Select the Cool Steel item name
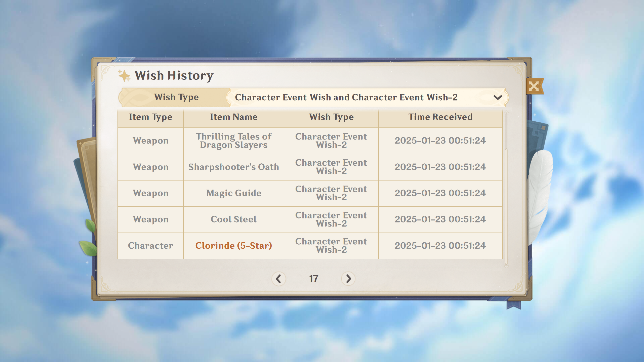Viewport: 644px width, 362px height. (234, 219)
